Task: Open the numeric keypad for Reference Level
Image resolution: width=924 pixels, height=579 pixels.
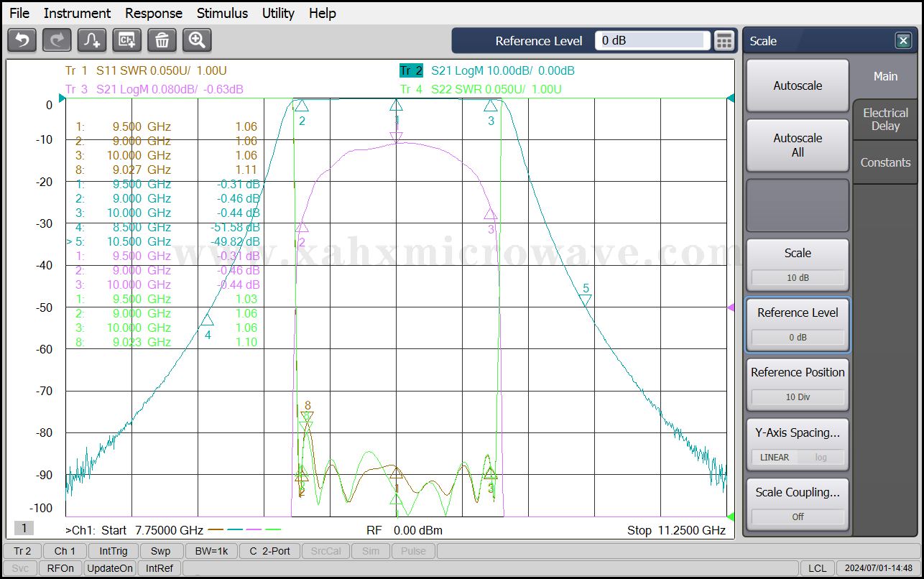Action: [x=724, y=41]
